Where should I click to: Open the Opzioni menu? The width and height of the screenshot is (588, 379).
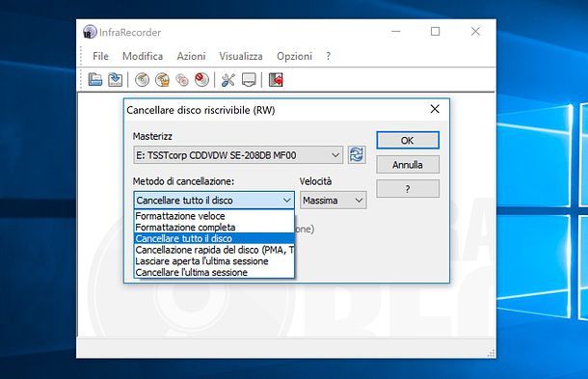coord(294,56)
